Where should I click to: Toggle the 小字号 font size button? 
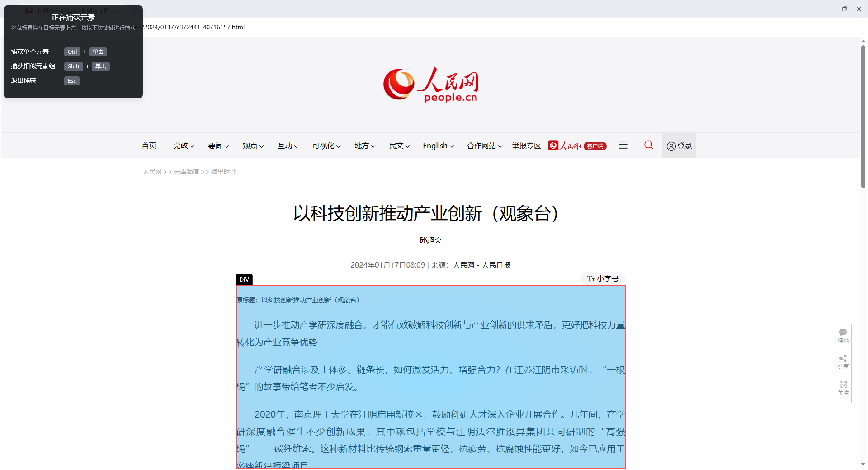point(603,278)
